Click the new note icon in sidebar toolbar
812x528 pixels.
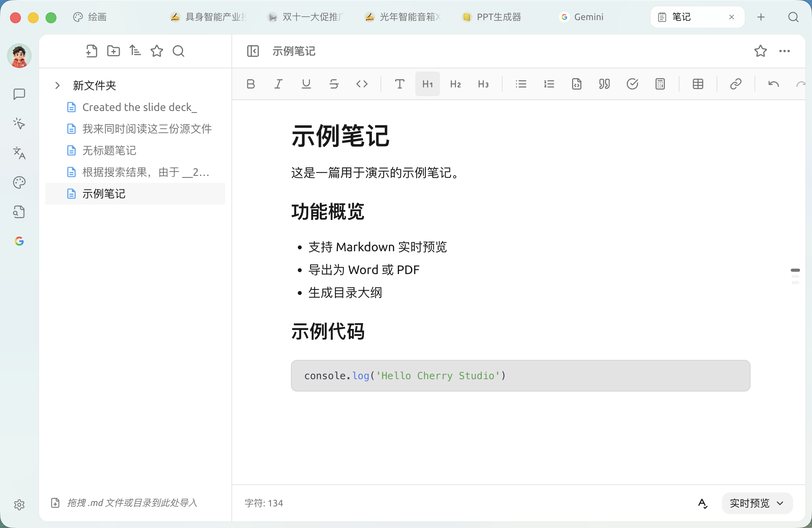(x=92, y=51)
